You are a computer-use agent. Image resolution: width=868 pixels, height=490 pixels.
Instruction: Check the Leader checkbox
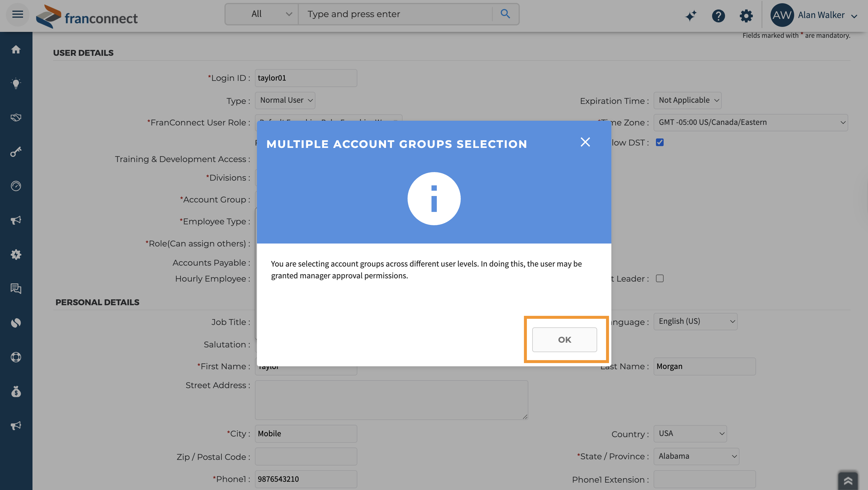(x=659, y=279)
